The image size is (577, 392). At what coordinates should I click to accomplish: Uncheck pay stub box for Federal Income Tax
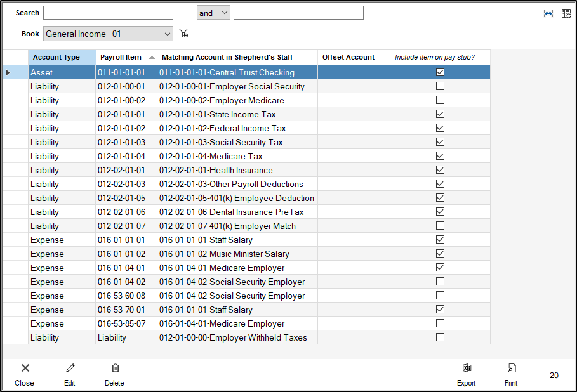pyautogui.click(x=440, y=128)
